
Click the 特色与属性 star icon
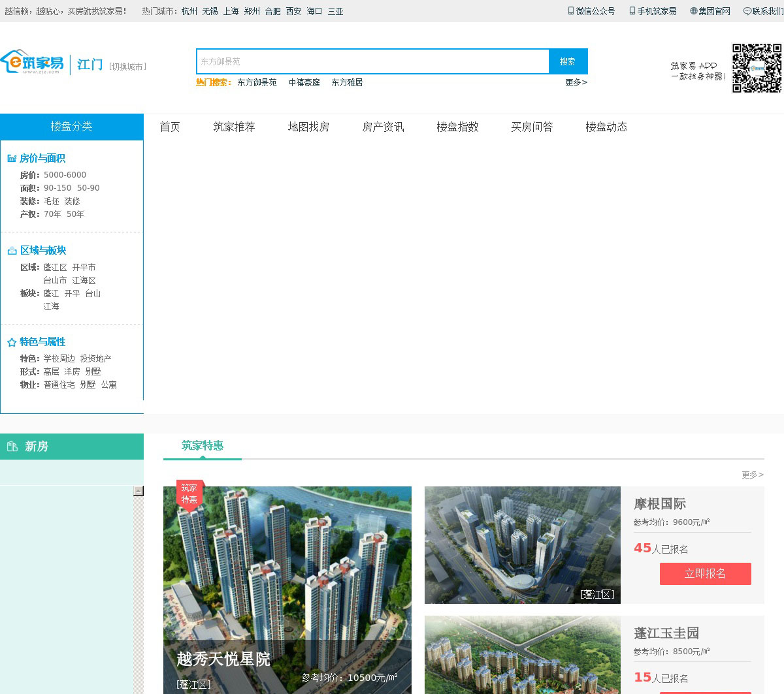[12, 342]
